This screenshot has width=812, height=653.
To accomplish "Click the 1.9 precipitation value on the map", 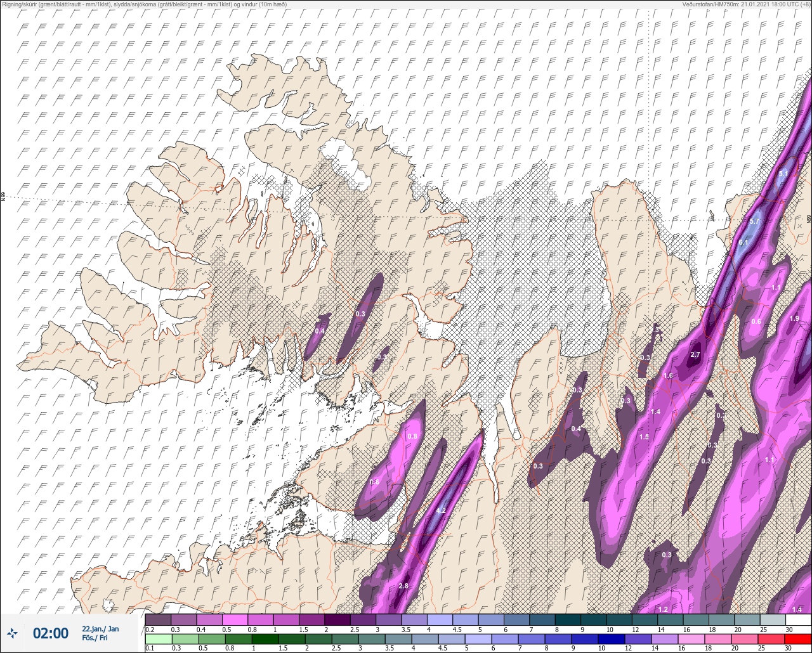I will [x=794, y=318].
